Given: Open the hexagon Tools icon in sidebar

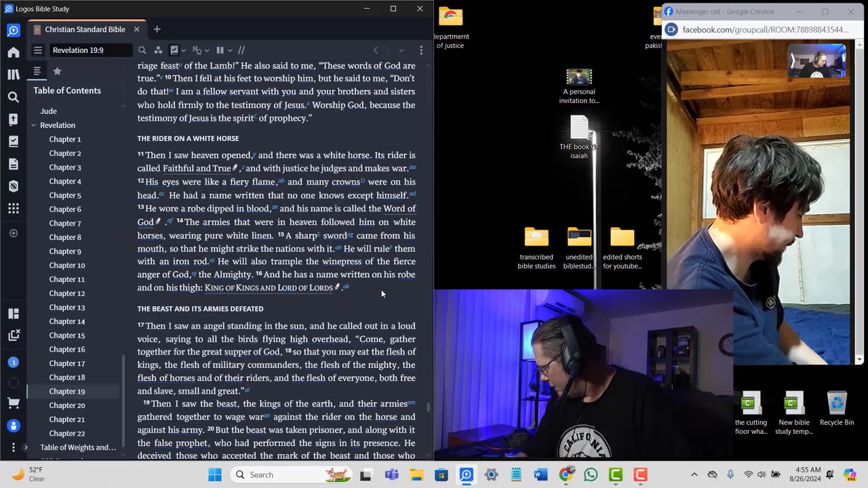Looking at the screenshot, I should click(13, 186).
